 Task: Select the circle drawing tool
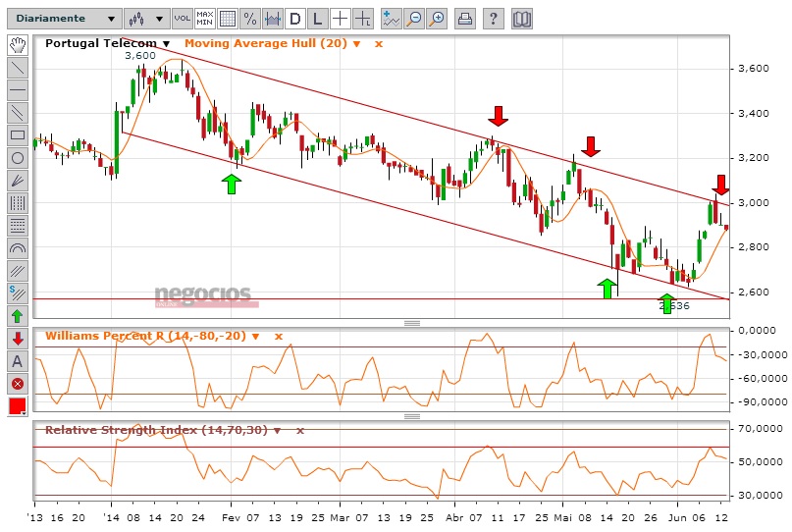[x=18, y=158]
